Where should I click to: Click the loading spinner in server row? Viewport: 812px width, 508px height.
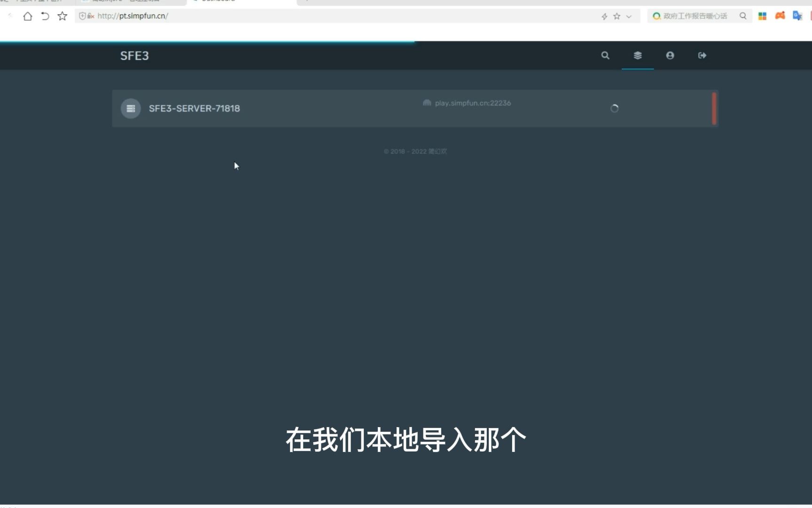click(x=614, y=109)
